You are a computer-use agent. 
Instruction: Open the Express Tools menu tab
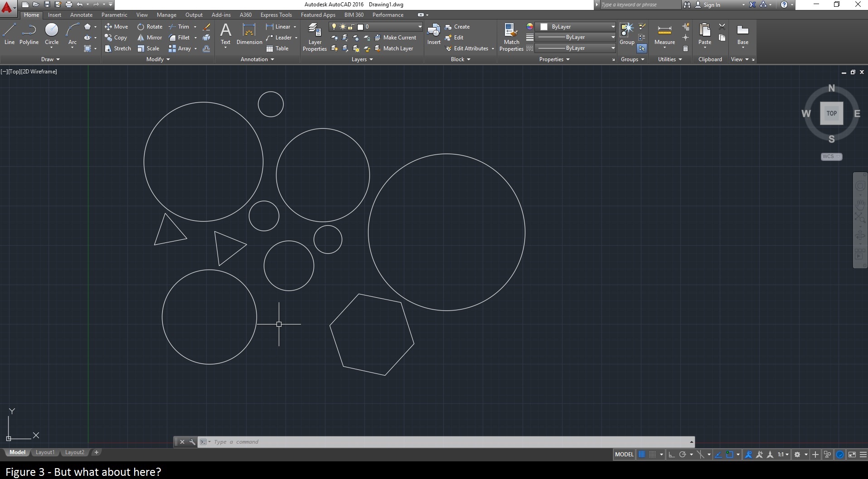[x=276, y=15]
